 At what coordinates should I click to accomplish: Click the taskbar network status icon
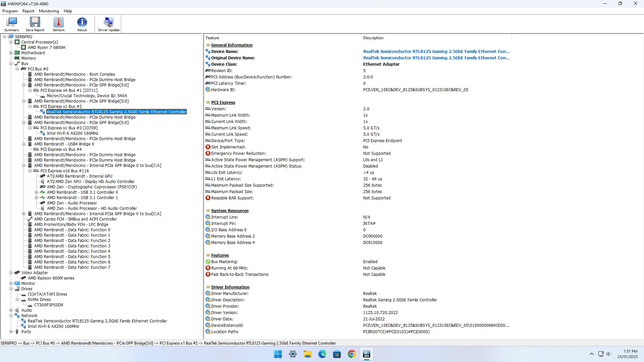point(601,354)
